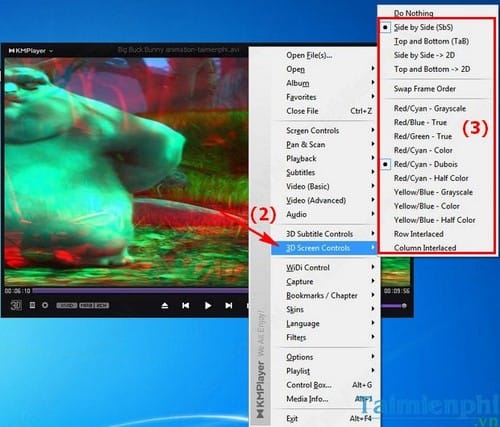Expand the Screen Controls submenu
Image resolution: width=500 pixels, height=427 pixels.
pyautogui.click(x=324, y=131)
